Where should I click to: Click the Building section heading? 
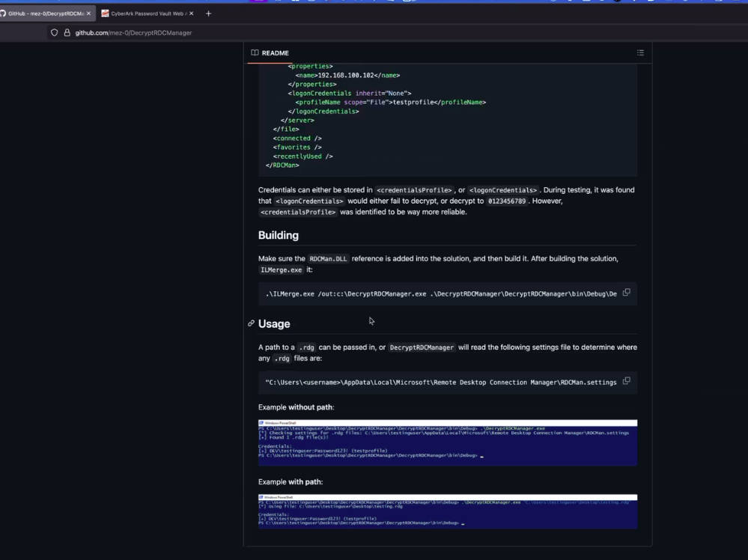pyautogui.click(x=279, y=235)
